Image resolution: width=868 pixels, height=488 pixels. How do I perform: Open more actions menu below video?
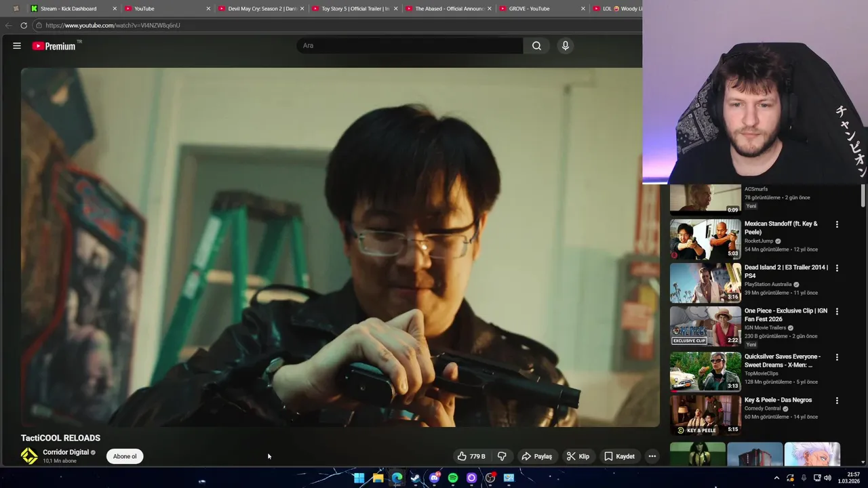click(x=652, y=456)
